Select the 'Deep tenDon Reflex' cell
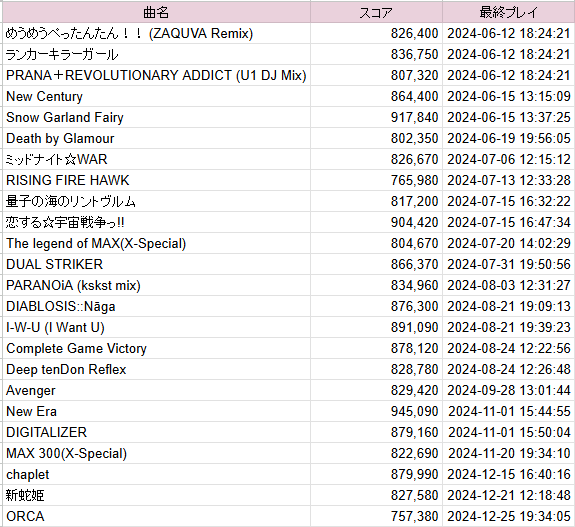This screenshot has height=527, width=575. click(156, 369)
